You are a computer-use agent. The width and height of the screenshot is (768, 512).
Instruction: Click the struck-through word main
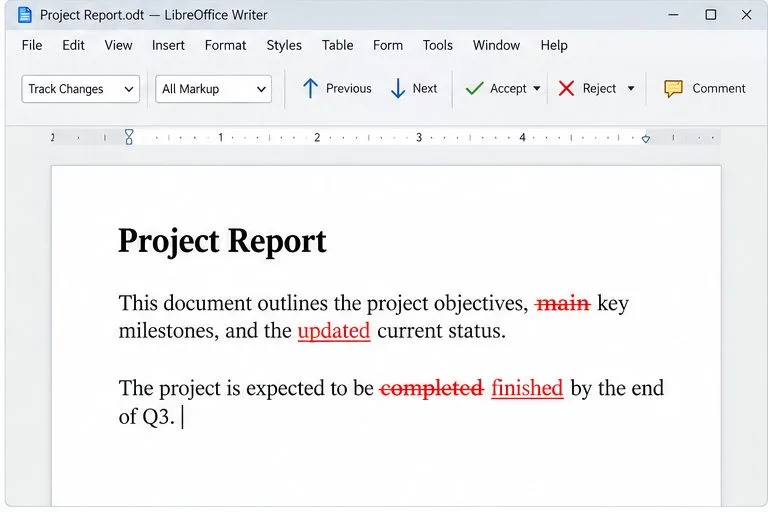pyautogui.click(x=563, y=304)
